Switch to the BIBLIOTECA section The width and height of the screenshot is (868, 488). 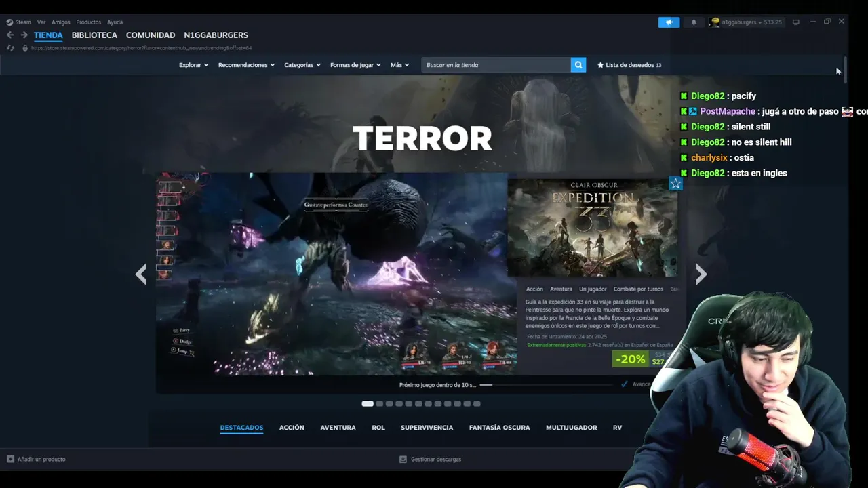(x=94, y=35)
